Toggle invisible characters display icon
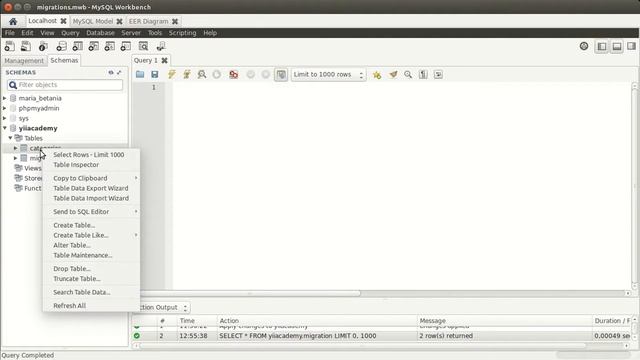The height and width of the screenshot is (360, 640). tap(423, 74)
